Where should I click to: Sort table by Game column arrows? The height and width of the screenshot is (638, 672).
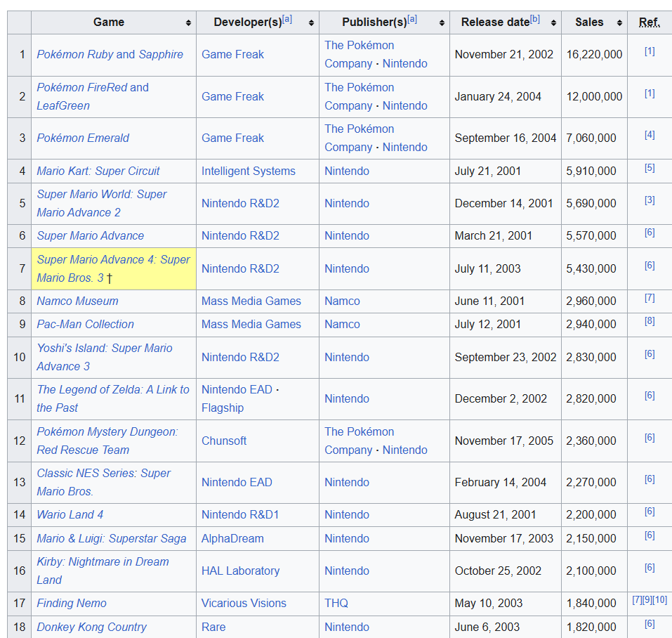[x=188, y=23]
